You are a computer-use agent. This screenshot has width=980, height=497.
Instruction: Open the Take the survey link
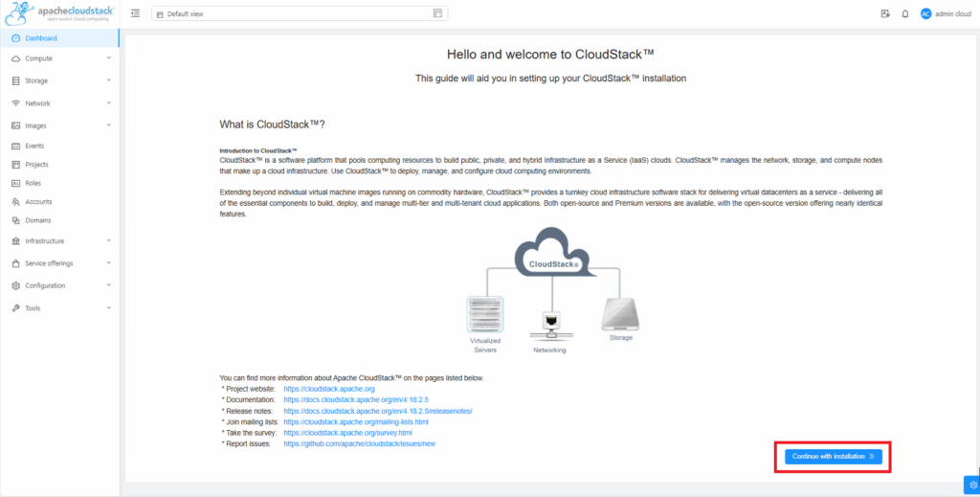347,433
